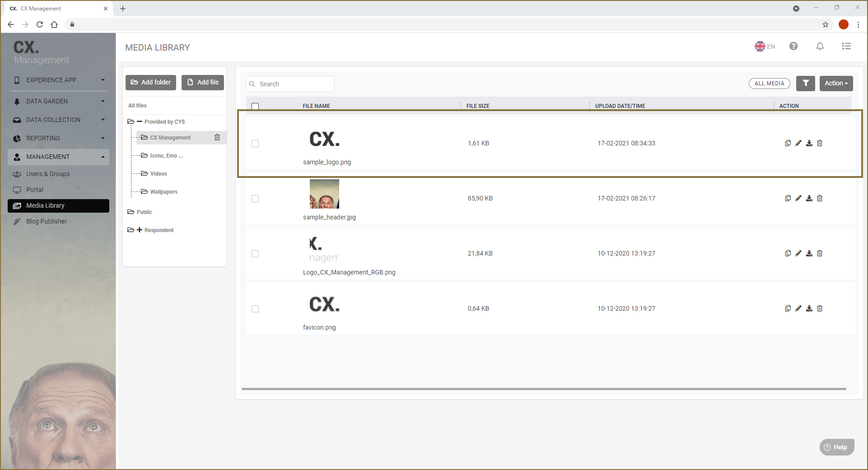Expand EXPERIENCE APP menu
Viewport: 868px width, 470px height.
point(59,80)
